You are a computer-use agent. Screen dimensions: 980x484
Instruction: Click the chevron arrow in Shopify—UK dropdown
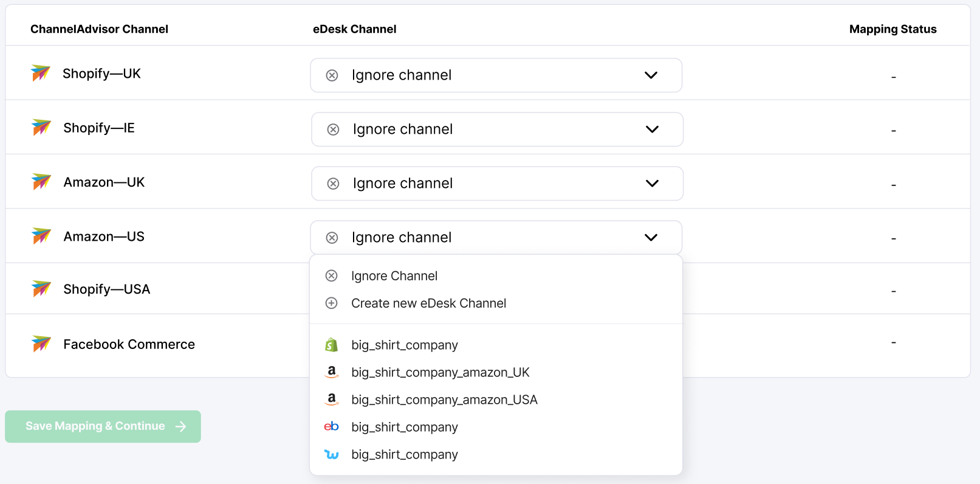tap(651, 75)
